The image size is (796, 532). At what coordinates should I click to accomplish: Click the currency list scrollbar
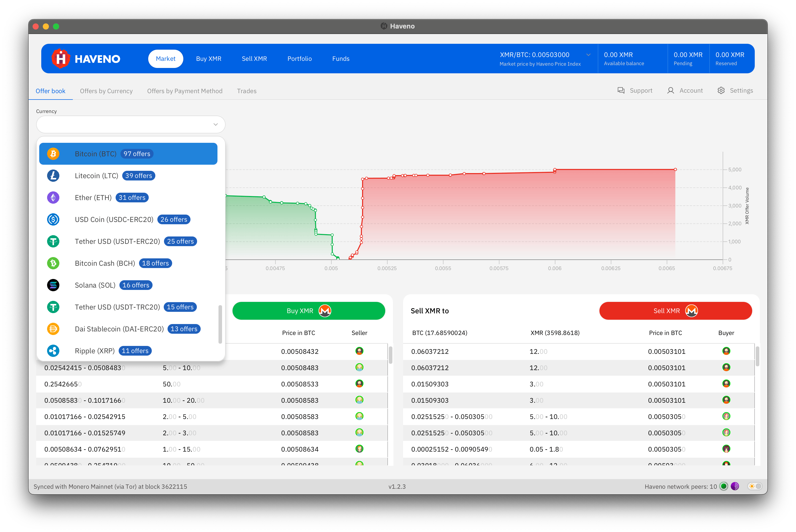click(x=220, y=324)
